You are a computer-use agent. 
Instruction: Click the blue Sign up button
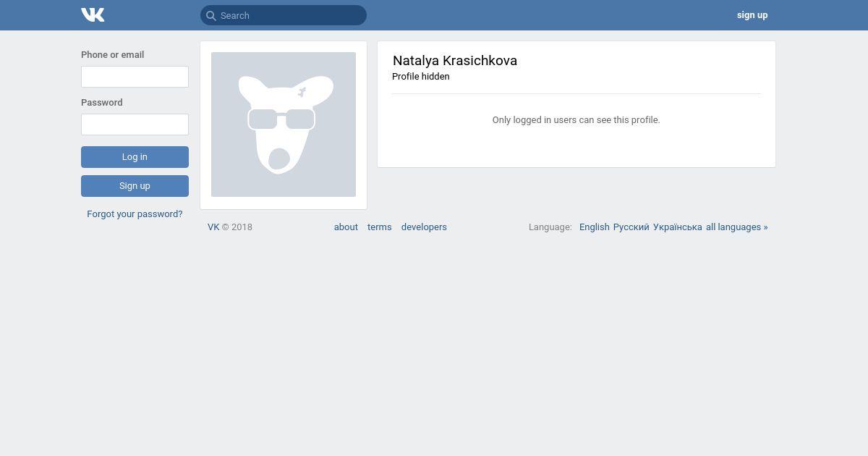[x=135, y=186]
